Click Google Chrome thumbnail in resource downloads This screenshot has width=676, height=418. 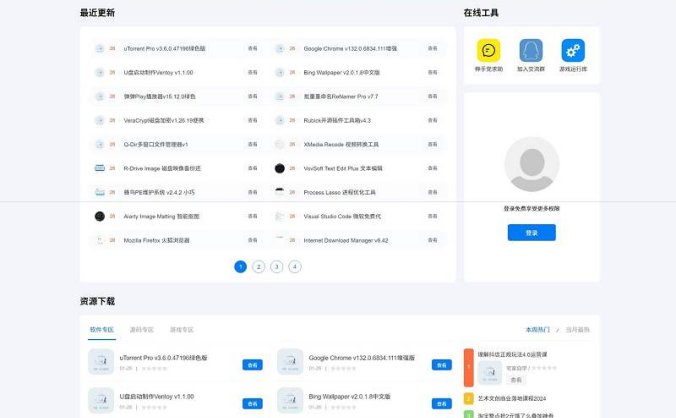290,362
